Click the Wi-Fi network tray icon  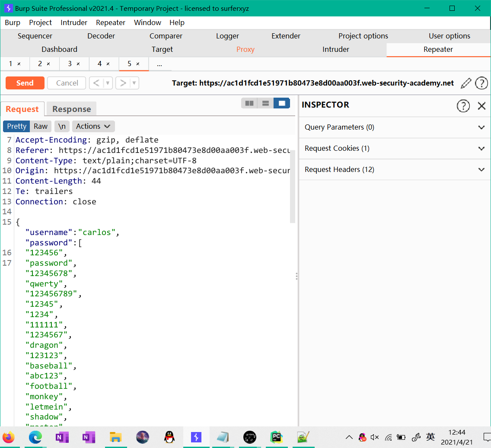click(x=388, y=437)
